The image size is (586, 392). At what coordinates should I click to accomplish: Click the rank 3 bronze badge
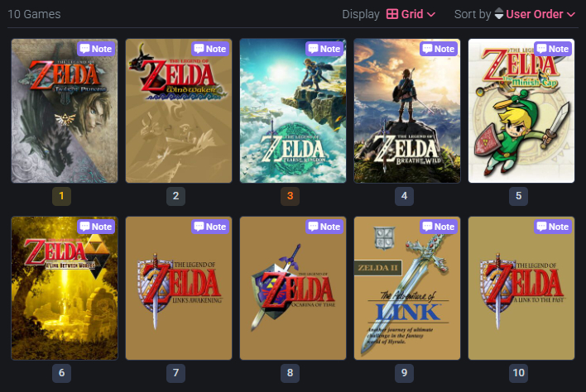pos(290,196)
